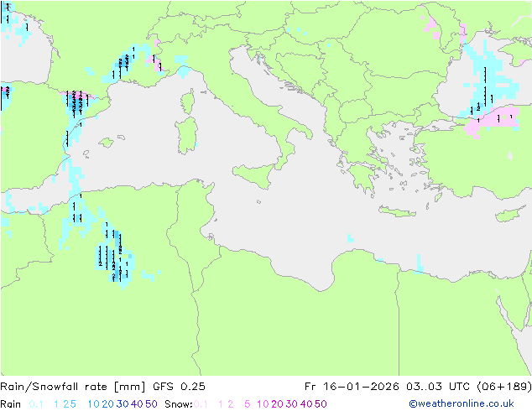Click the 'Rain' legend label
The width and height of the screenshot is (532, 411).
[11, 404]
